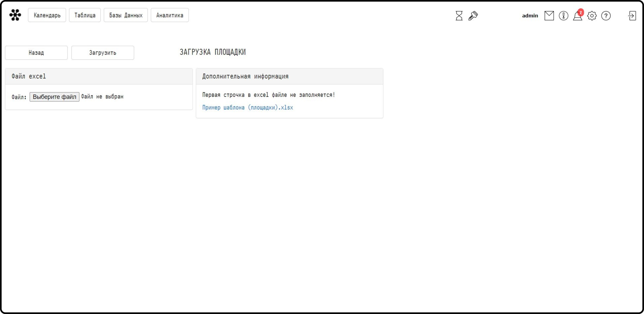Open settings gear icon

[x=592, y=16]
